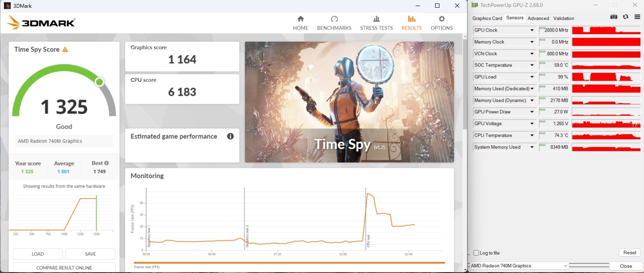Select the RESULTS section in 3DMark
This screenshot has height=273, width=644.
(x=412, y=23)
